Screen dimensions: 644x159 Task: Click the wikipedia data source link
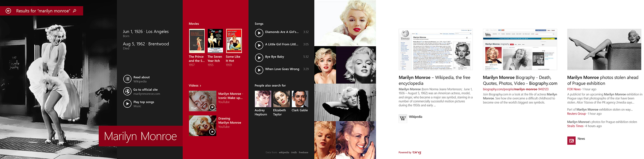tap(284, 152)
